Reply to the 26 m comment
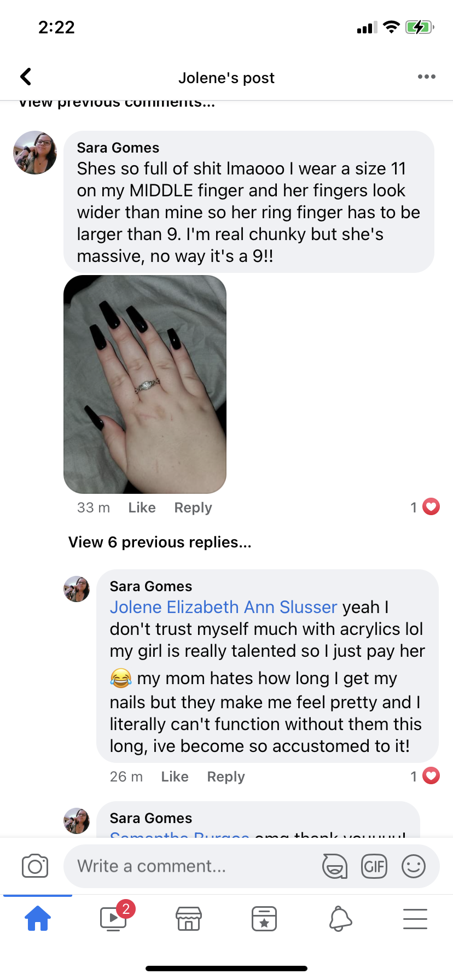The image size is (453, 980). pyautogui.click(x=226, y=777)
